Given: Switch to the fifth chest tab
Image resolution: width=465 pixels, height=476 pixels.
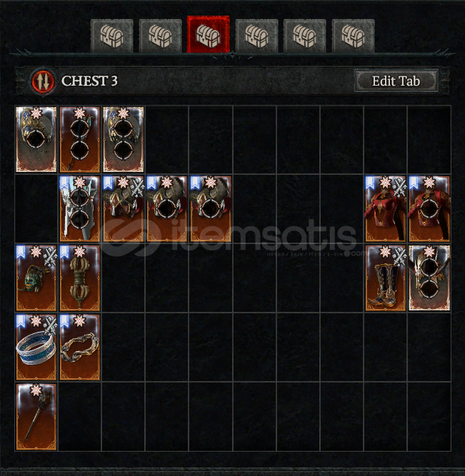Looking at the screenshot, I should click(x=304, y=36).
